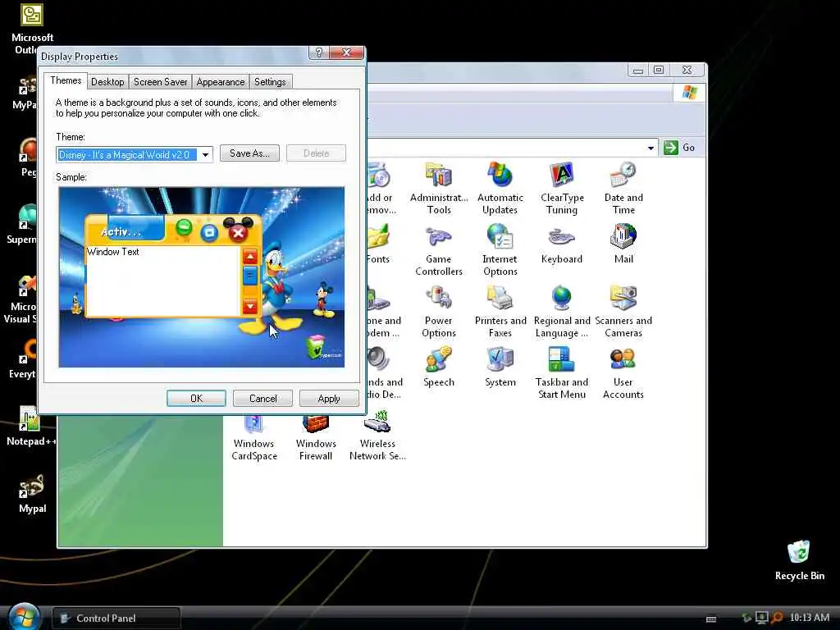Screen dimensions: 840x630
Task: Open the Theme dropdown list
Action: [205, 155]
